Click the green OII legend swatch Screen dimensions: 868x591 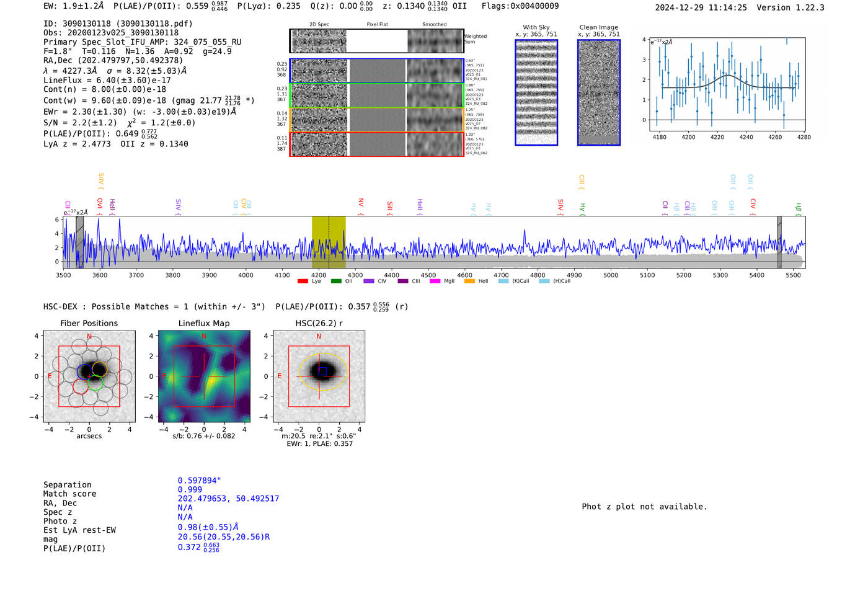point(336,282)
